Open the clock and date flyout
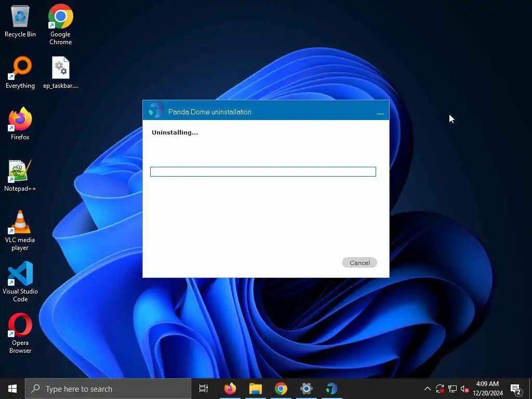This screenshot has width=532, height=399. [x=487, y=389]
